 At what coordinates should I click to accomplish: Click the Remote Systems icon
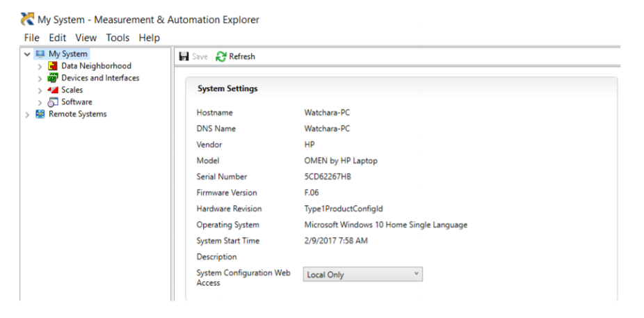[x=40, y=114]
